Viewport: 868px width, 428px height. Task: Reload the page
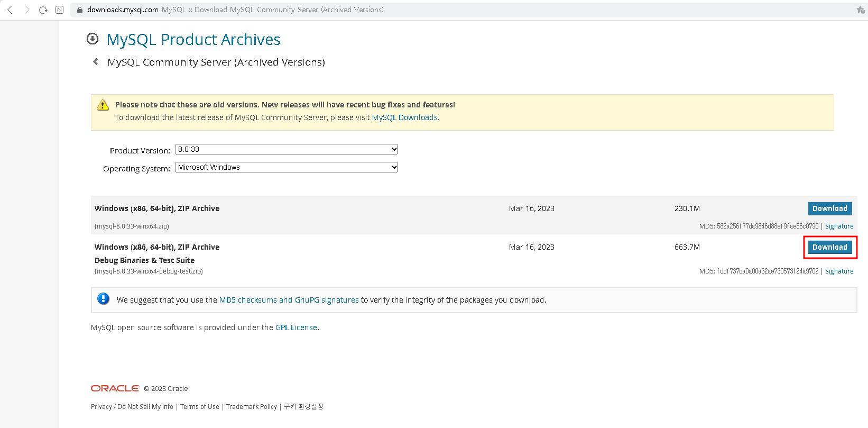click(43, 10)
